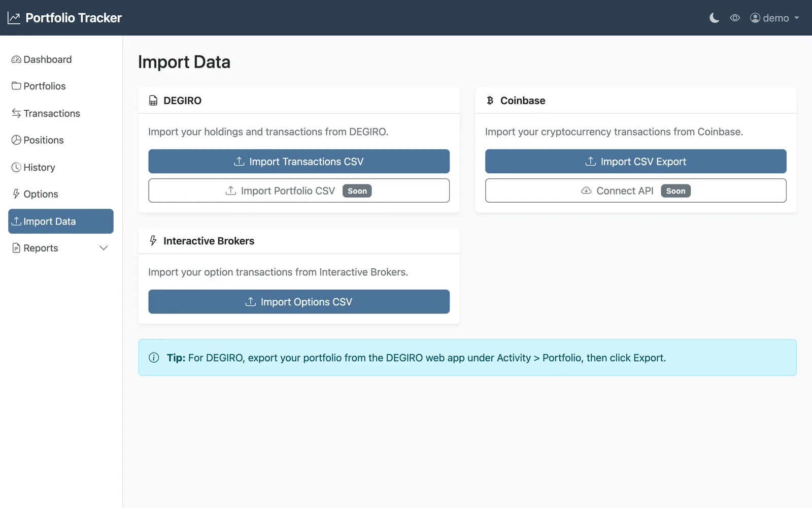
Task: Click Import CSV Export for Coinbase
Action: coord(636,161)
